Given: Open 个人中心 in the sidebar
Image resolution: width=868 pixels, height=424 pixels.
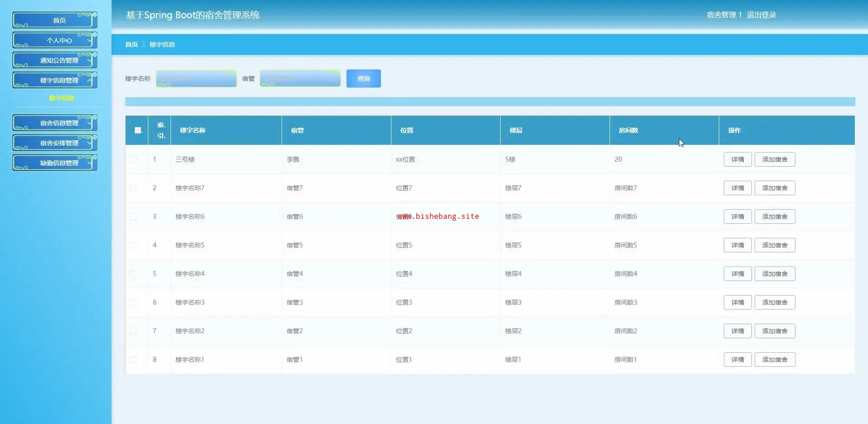Looking at the screenshot, I should pos(55,40).
